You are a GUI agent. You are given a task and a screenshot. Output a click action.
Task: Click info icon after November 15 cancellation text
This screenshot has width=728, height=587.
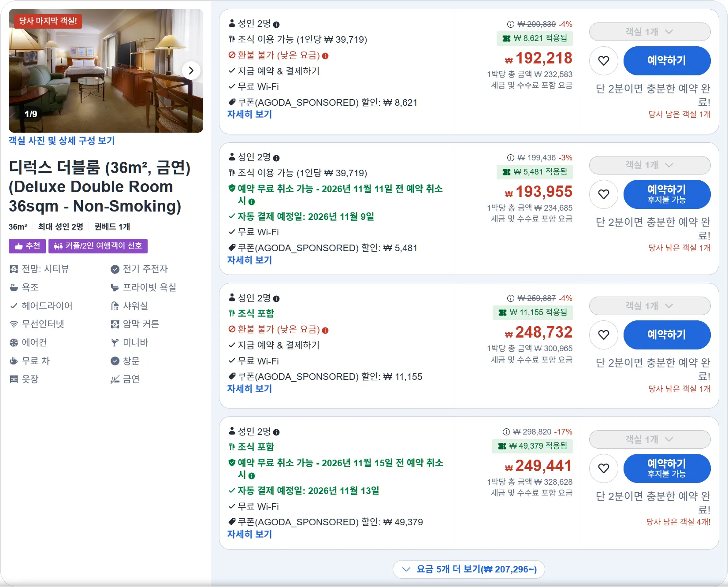coord(252,476)
